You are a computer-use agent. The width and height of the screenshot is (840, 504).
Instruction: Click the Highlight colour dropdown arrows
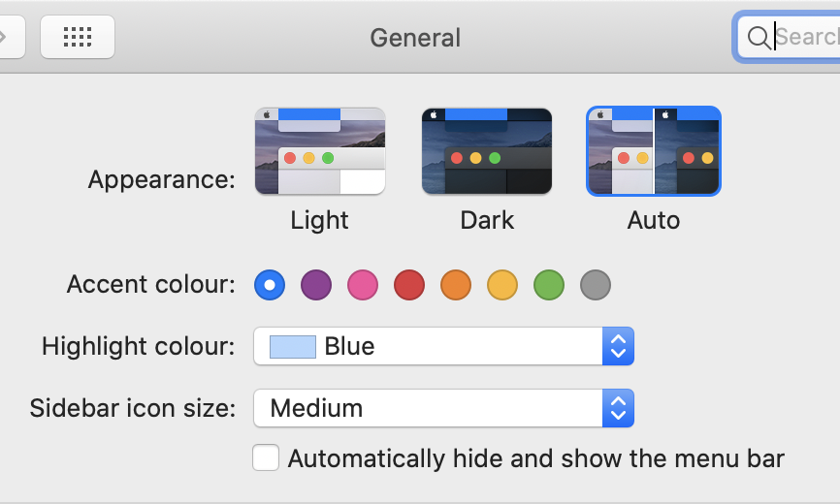(x=618, y=346)
